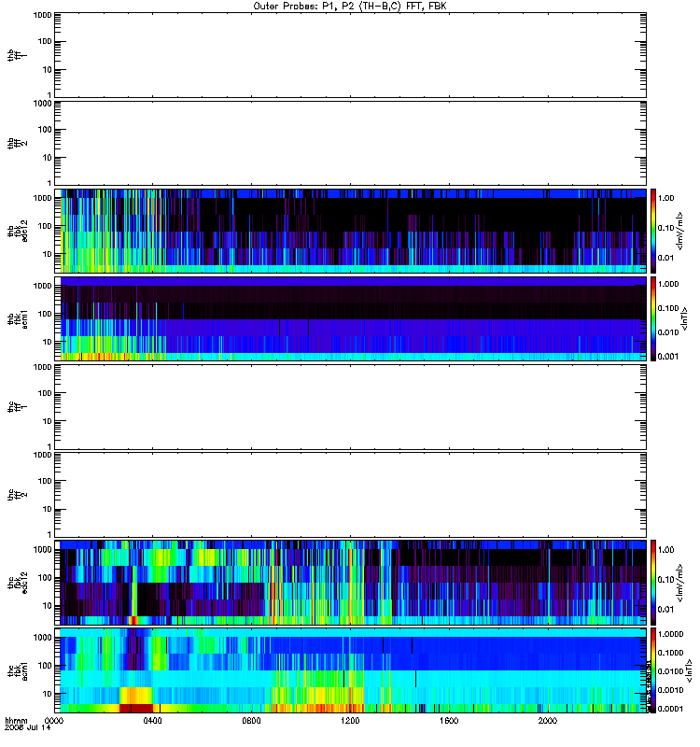The width and height of the screenshot is (700, 747).
Task: Click the '1.00' value on thb edc12 color bar
Action: 665,198
